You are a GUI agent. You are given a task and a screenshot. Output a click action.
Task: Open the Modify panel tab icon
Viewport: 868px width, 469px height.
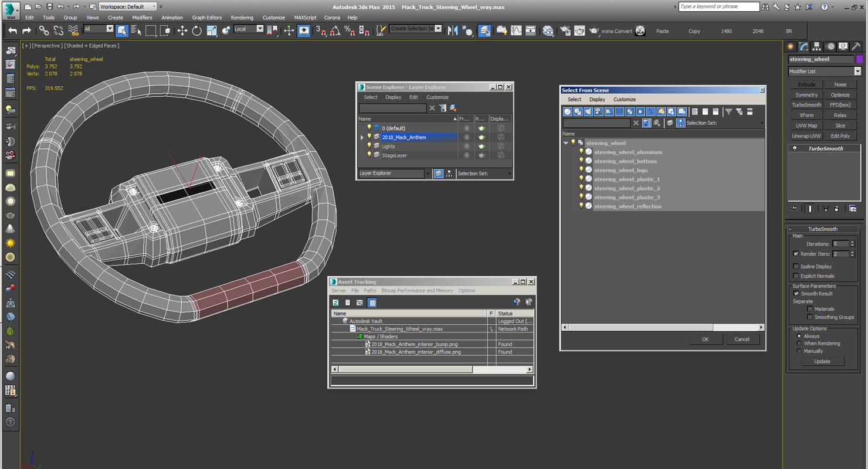click(x=803, y=46)
